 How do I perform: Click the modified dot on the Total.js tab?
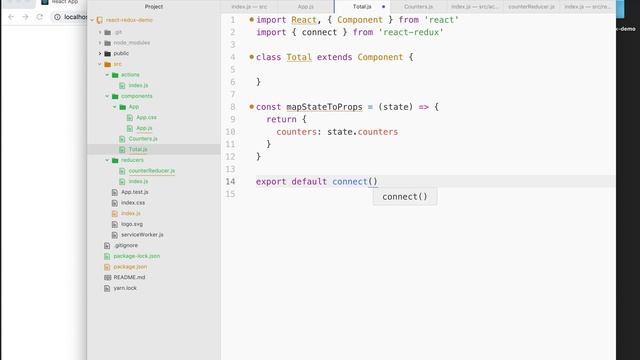pos(383,7)
